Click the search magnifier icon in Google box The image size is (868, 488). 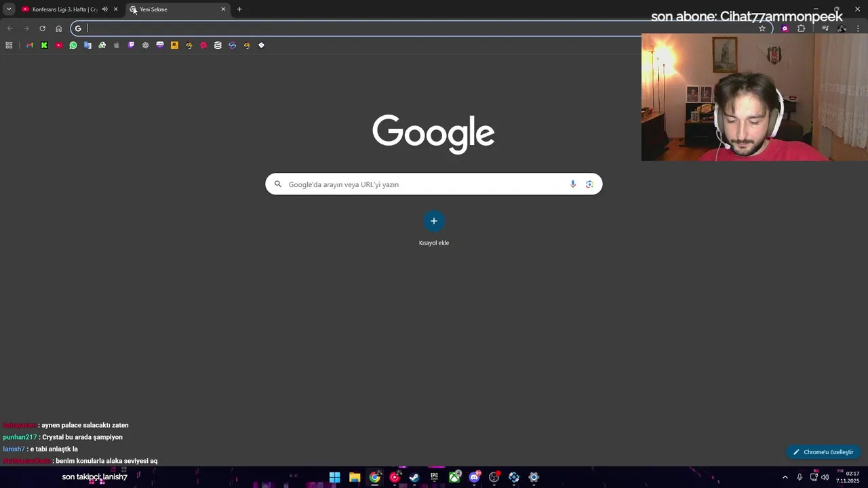click(x=277, y=184)
